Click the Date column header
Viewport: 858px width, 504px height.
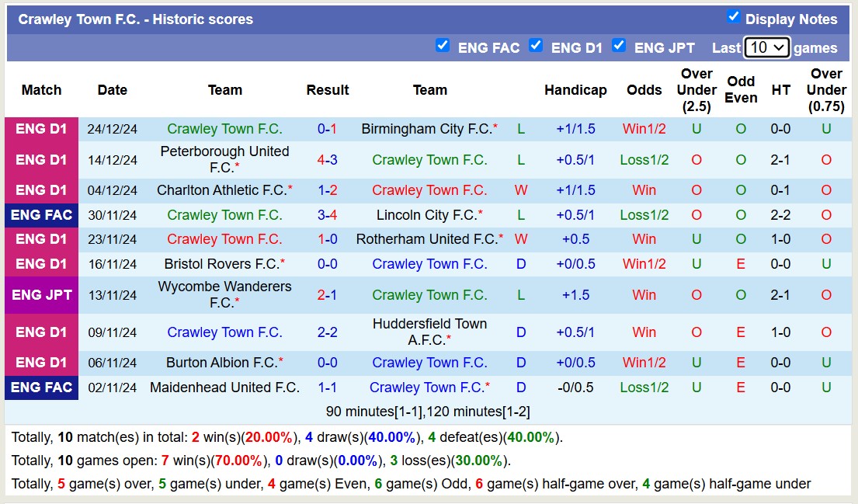click(112, 90)
